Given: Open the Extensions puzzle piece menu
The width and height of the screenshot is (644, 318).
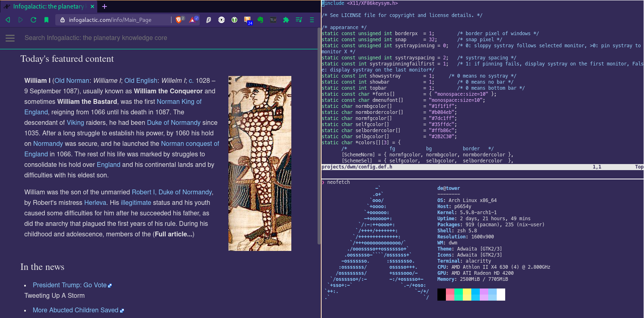Looking at the screenshot, I should point(286,20).
